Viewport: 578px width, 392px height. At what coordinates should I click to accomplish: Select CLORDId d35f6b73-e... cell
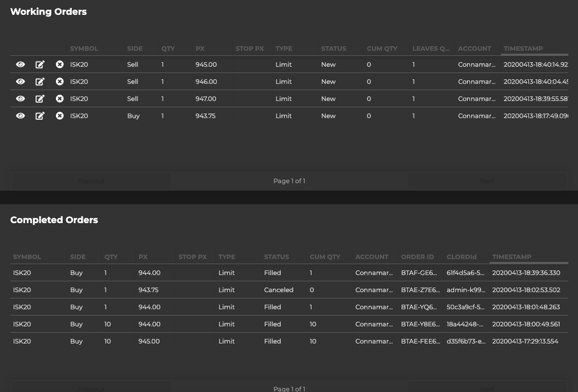(466, 341)
